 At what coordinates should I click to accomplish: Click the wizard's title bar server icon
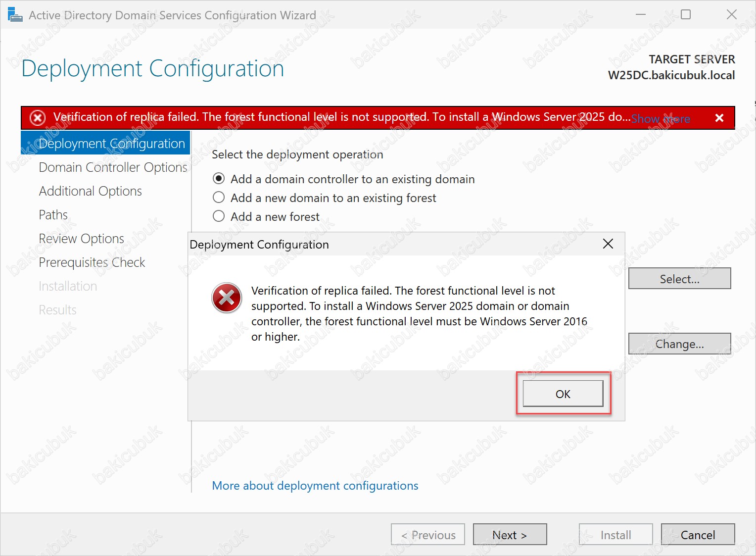coord(15,15)
